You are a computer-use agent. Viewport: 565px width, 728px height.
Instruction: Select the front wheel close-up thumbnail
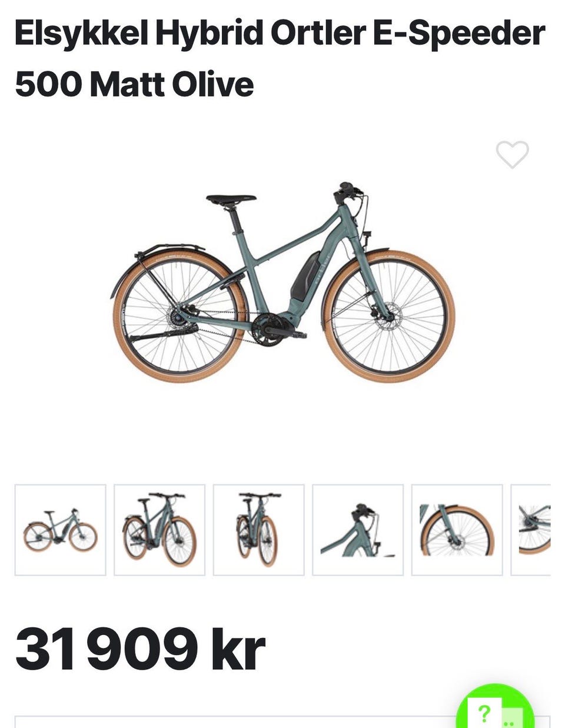coord(457,530)
